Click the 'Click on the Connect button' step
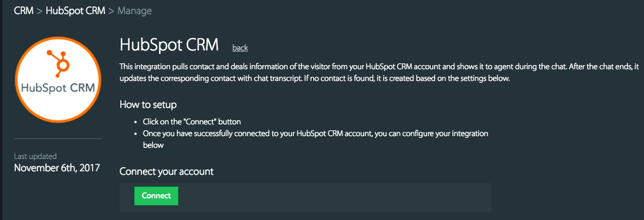 pyautogui.click(x=192, y=122)
